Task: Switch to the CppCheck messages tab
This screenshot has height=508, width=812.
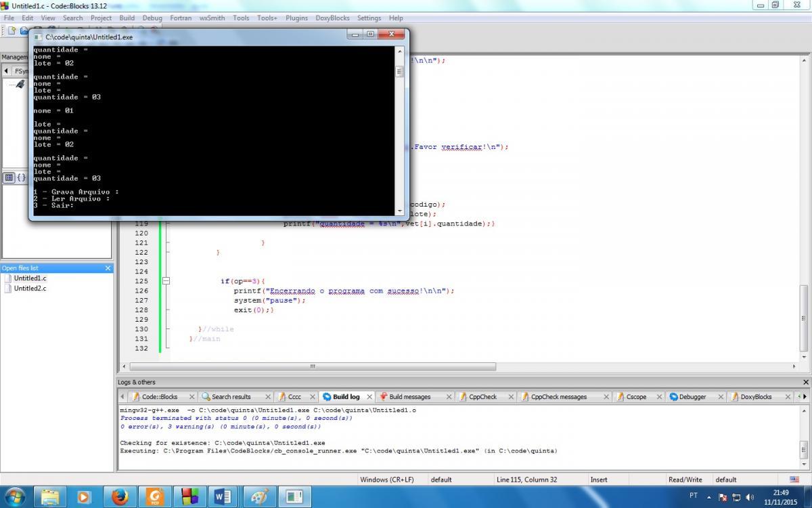Action: tap(558, 397)
